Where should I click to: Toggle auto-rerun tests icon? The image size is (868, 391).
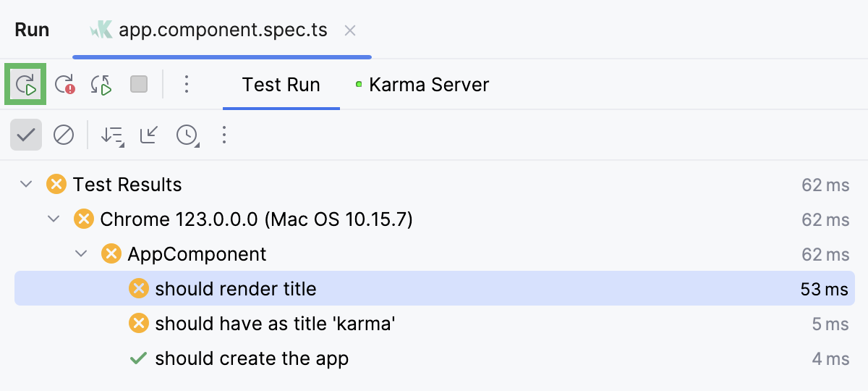101,85
